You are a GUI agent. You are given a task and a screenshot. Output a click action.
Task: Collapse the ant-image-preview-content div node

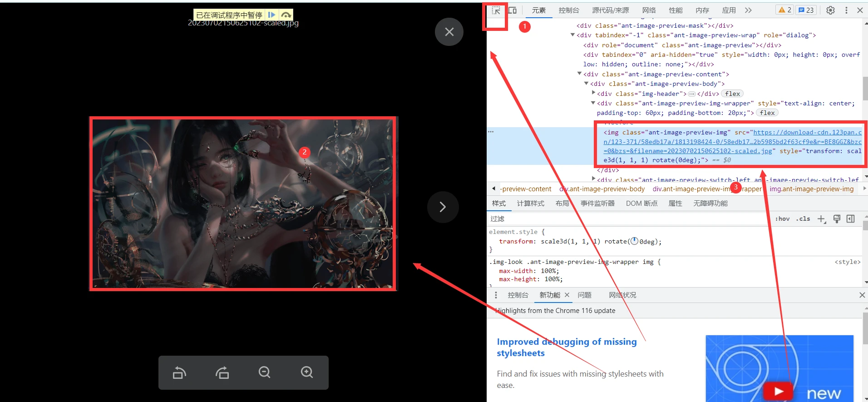tap(580, 74)
